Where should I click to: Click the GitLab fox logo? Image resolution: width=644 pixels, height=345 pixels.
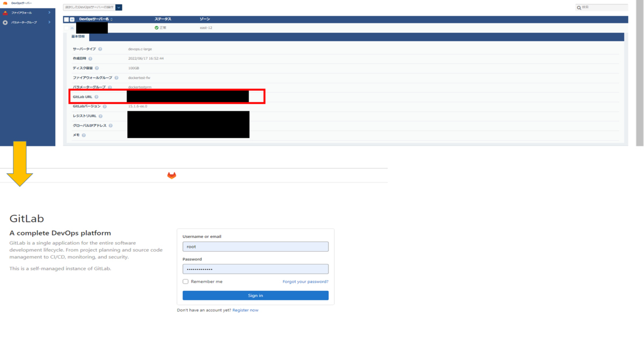(x=172, y=175)
